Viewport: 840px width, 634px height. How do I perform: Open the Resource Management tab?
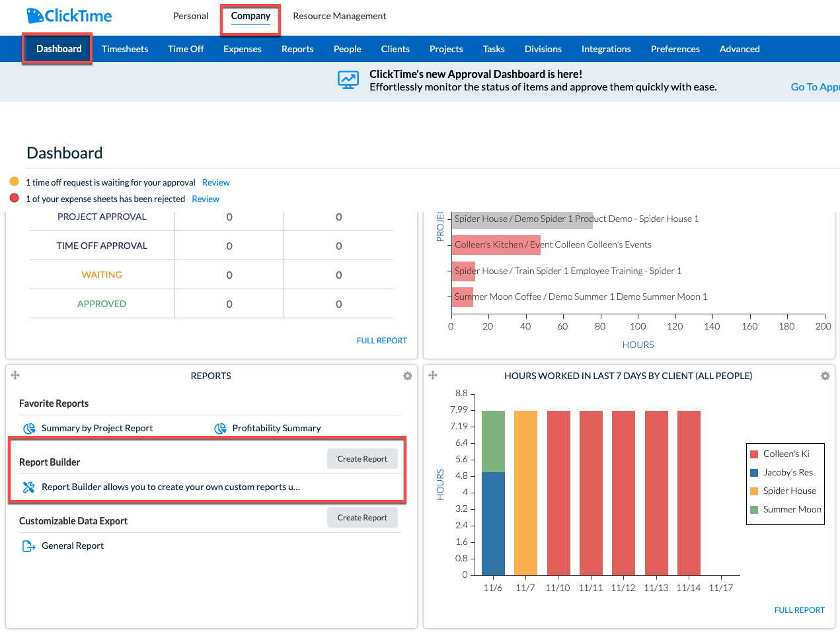pos(339,16)
